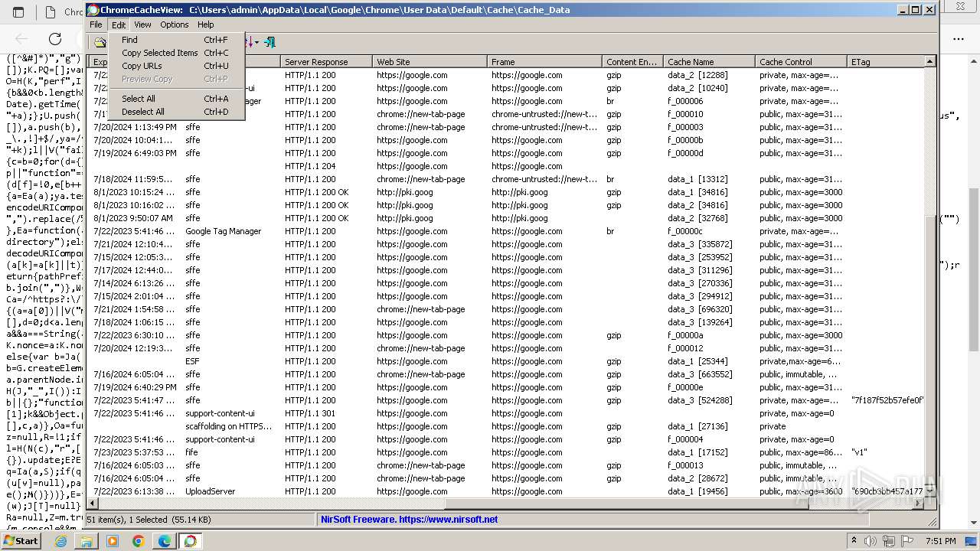Sort by Content Encoding column
980x551 pixels.
632,62
